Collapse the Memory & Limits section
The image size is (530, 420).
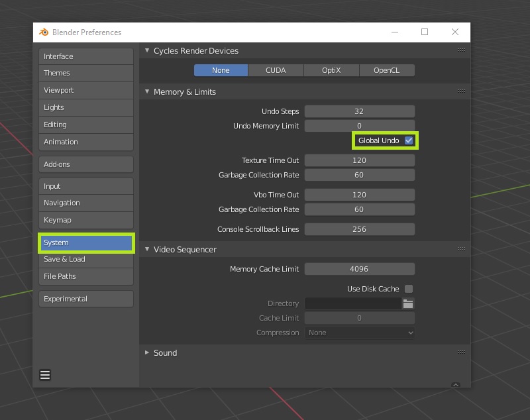pos(147,91)
